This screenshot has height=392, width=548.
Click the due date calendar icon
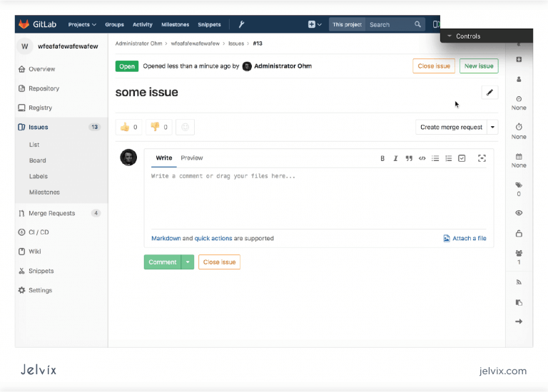519,156
